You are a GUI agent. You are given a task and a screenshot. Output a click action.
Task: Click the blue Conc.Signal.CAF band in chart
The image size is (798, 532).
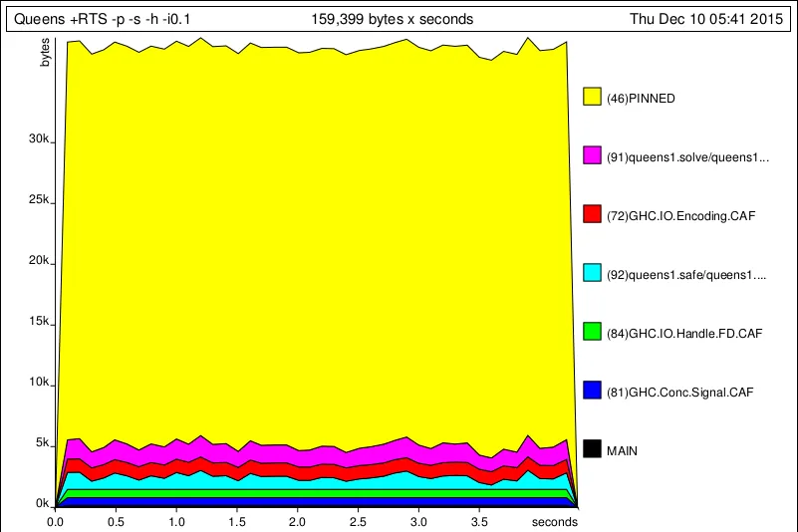click(x=316, y=501)
